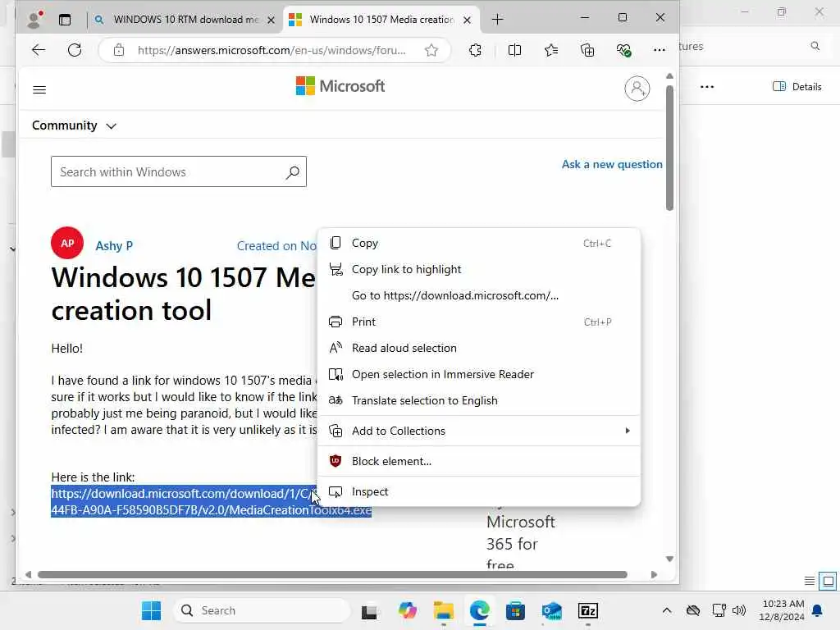Click the scroll down arrow on the page
The image size is (840, 630).
click(669, 559)
